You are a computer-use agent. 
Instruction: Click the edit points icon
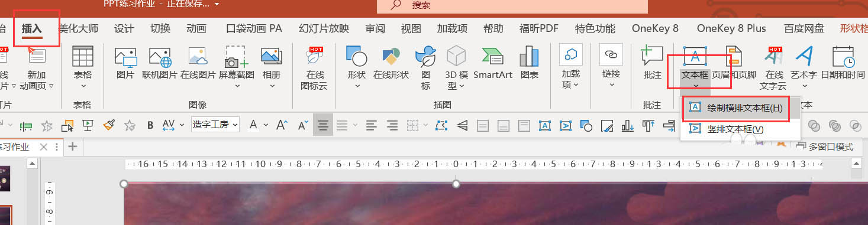click(x=441, y=125)
